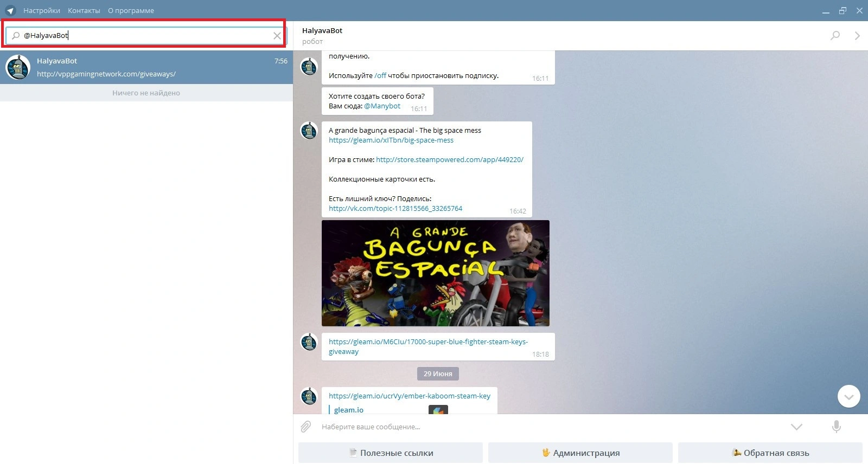The height and width of the screenshot is (464, 868).
Task: Click the gleam.io preview thumbnail image
Action: (x=438, y=410)
